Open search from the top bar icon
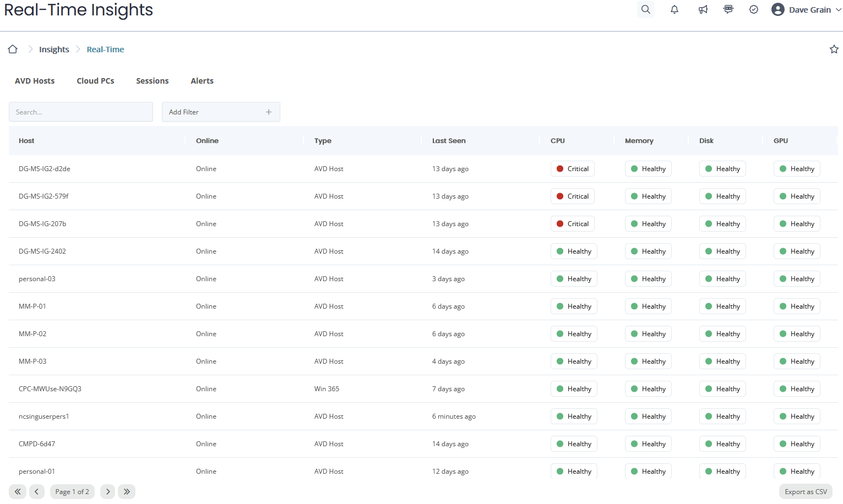Viewport: 843px width, 504px height. [x=646, y=9]
